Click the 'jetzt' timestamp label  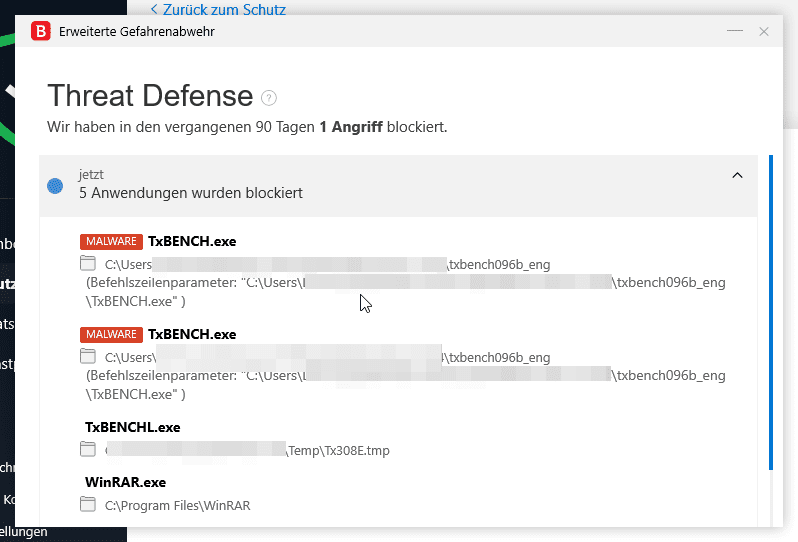click(91, 175)
